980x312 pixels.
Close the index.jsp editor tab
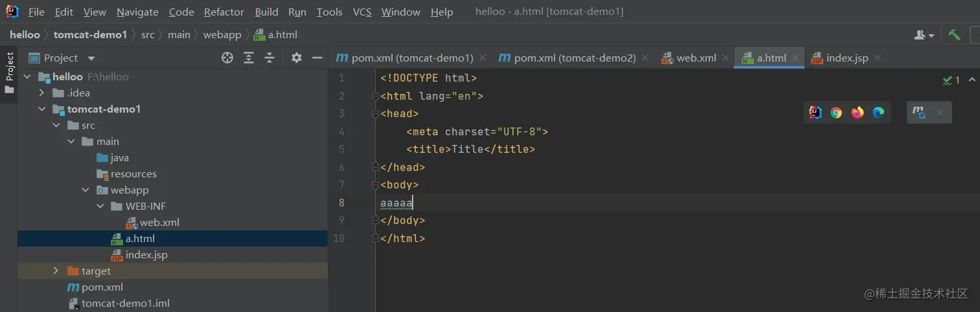878,58
